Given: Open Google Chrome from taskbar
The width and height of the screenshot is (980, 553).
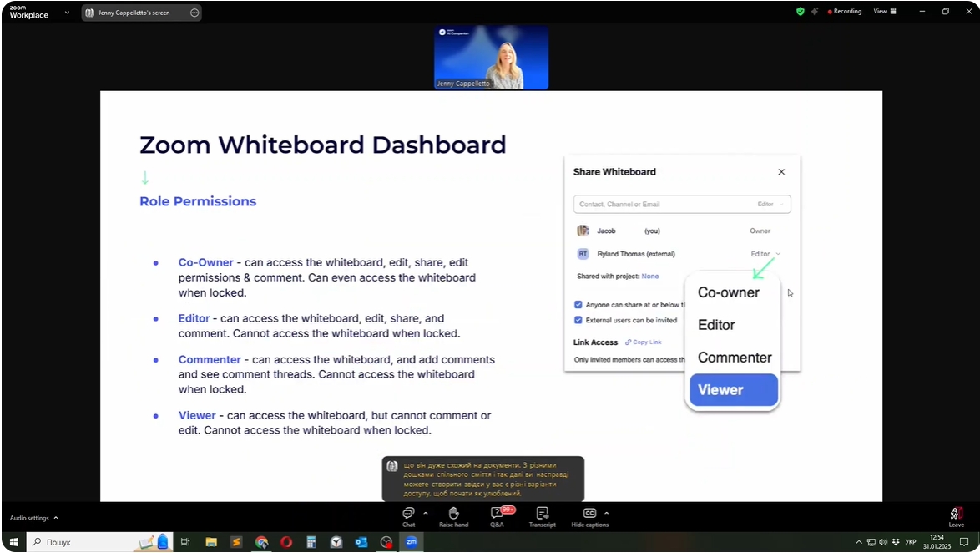Looking at the screenshot, I should click(x=261, y=542).
